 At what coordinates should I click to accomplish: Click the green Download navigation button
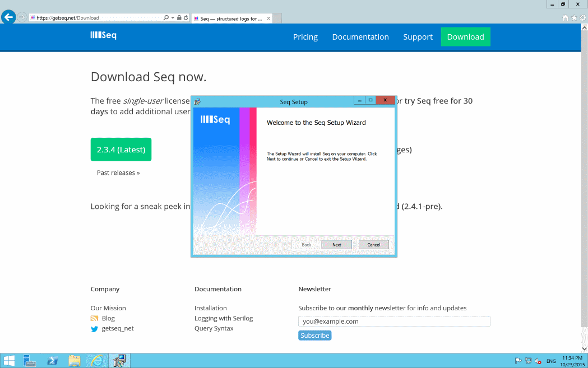(465, 37)
